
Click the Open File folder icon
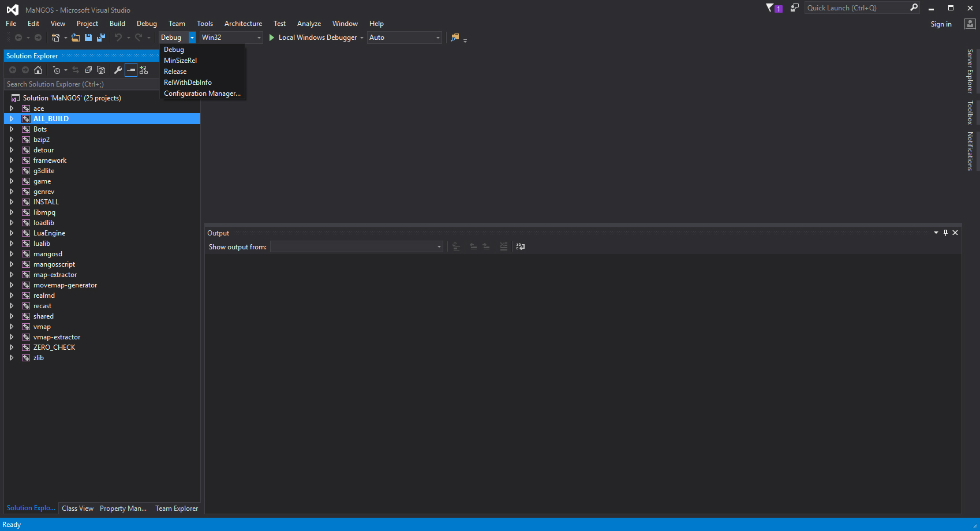pos(76,38)
